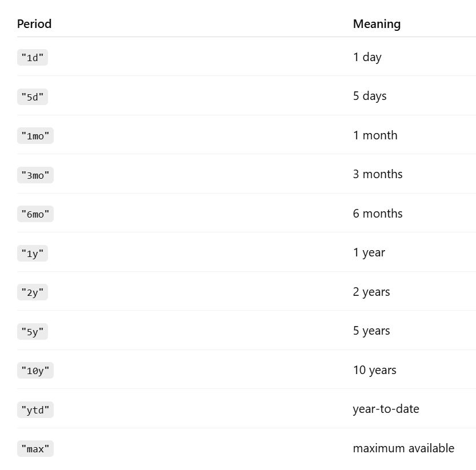Click the "5y" period code
This screenshot has height=470, width=476.
click(33, 332)
